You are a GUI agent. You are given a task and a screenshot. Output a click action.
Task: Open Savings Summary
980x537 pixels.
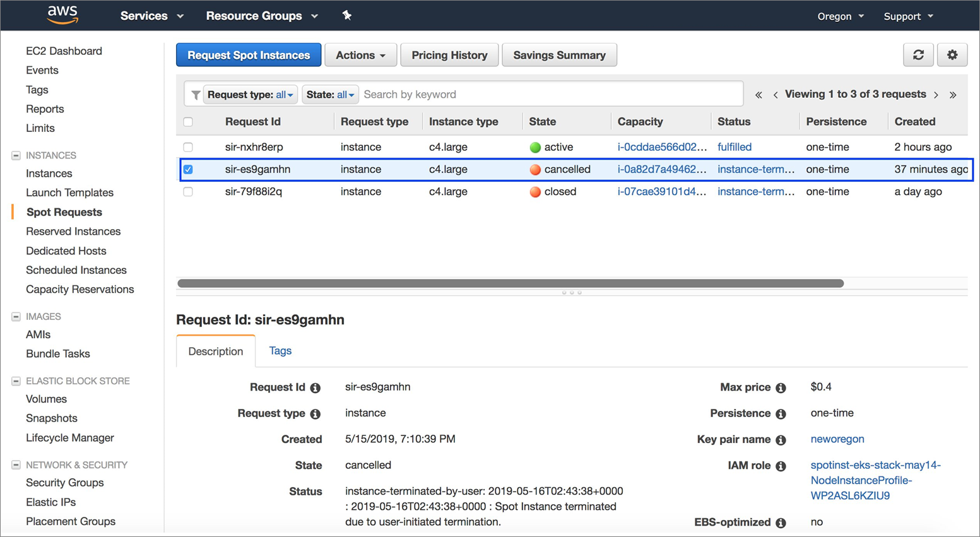coord(559,55)
